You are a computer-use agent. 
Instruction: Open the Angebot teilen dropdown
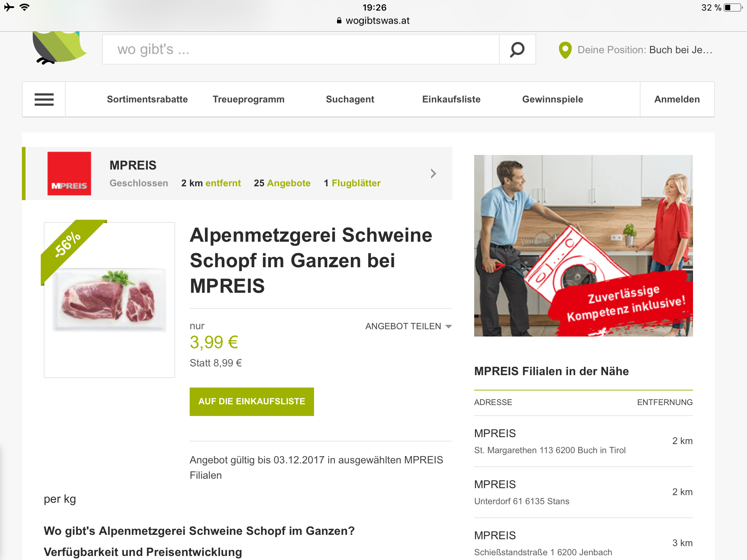[409, 326]
